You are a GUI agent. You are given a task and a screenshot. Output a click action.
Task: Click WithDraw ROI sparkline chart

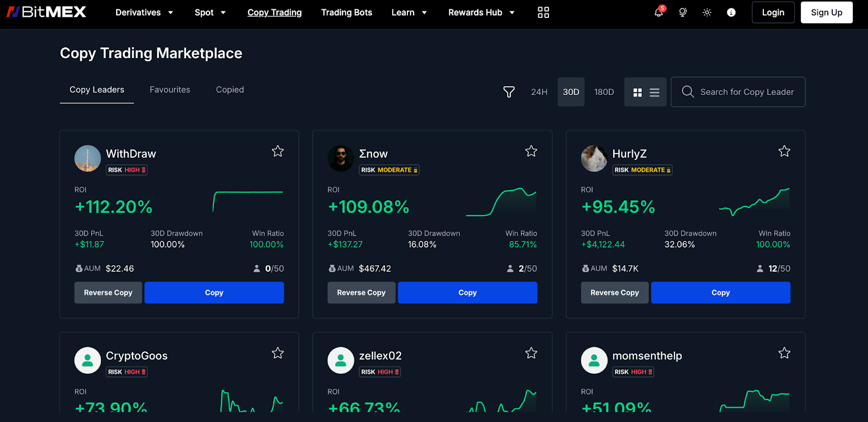(x=248, y=202)
